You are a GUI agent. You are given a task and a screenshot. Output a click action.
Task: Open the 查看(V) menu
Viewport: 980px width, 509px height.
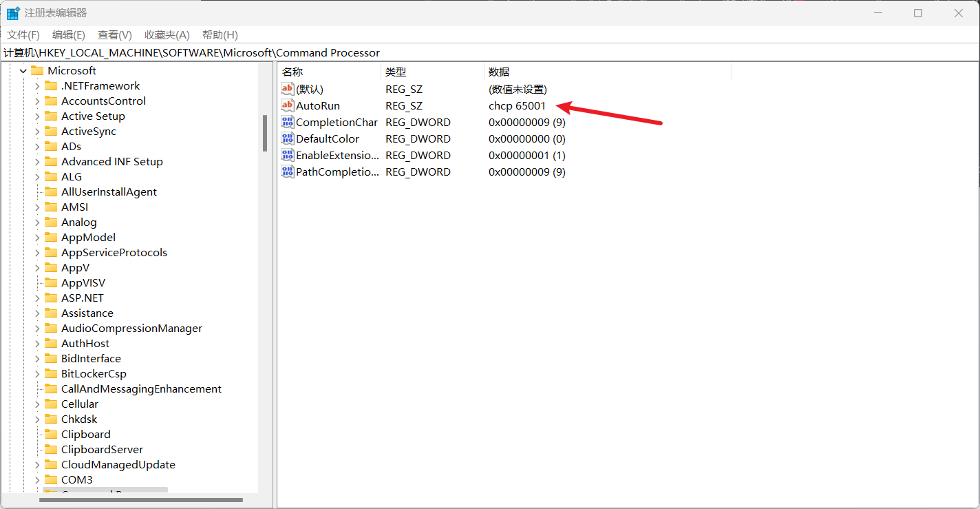pyautogui.click(x=115, y=35)
